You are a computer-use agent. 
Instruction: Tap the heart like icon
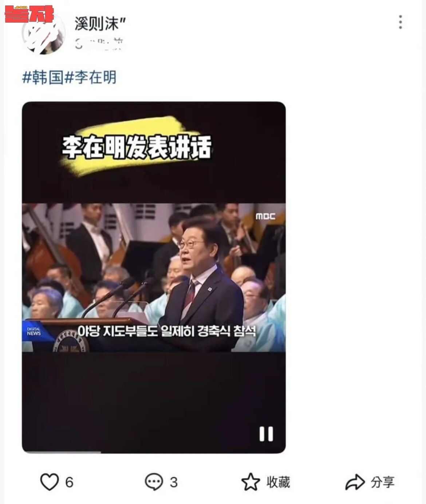(x=49, y=482)
